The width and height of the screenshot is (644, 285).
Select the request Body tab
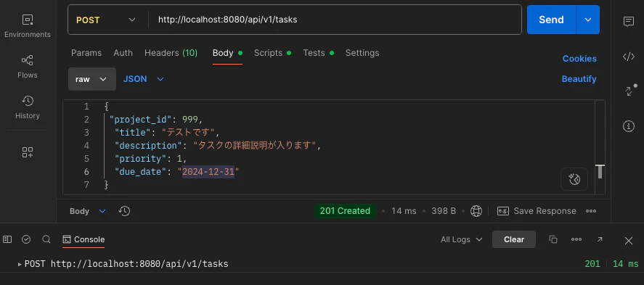(227, 53)
